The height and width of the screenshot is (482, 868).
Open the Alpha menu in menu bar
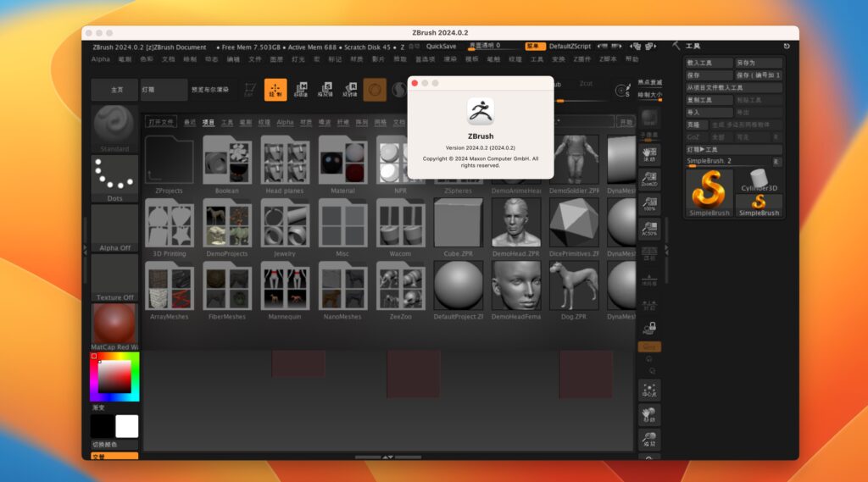click(101, 59)
